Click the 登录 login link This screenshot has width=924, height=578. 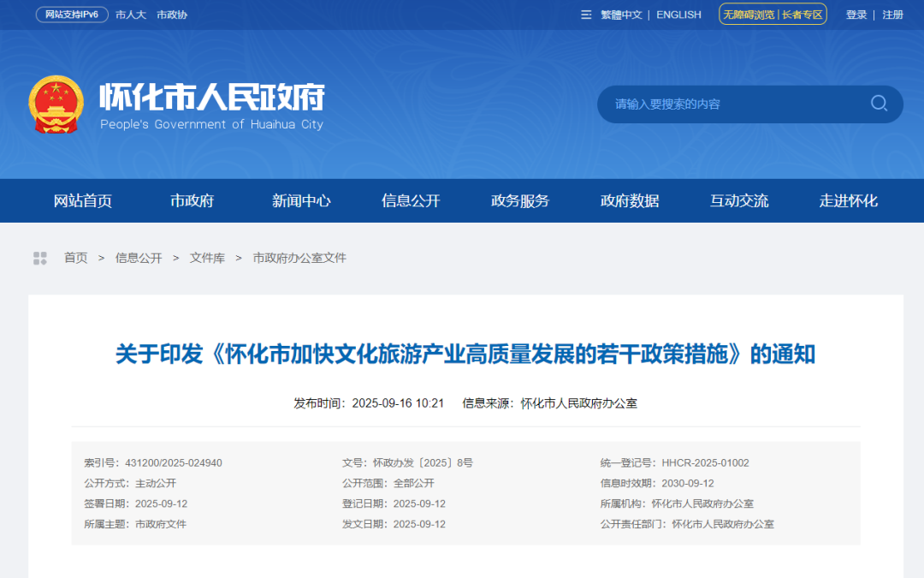[856, 15]
